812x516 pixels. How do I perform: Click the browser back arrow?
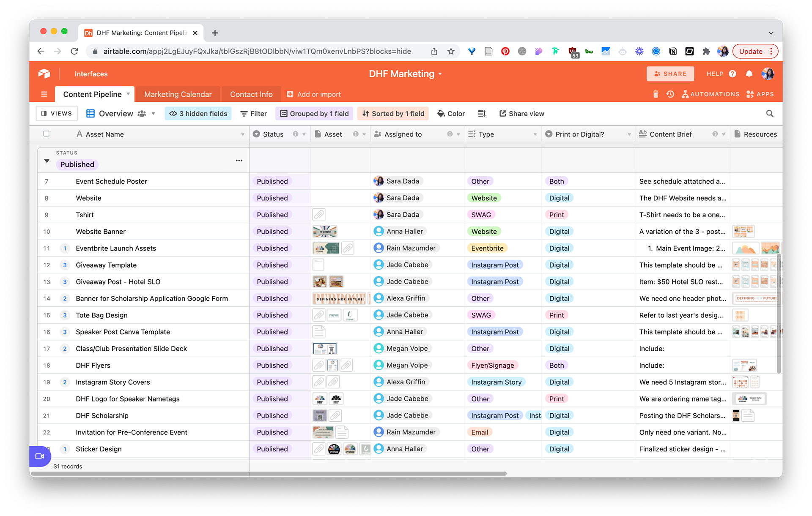click(41, 52)
